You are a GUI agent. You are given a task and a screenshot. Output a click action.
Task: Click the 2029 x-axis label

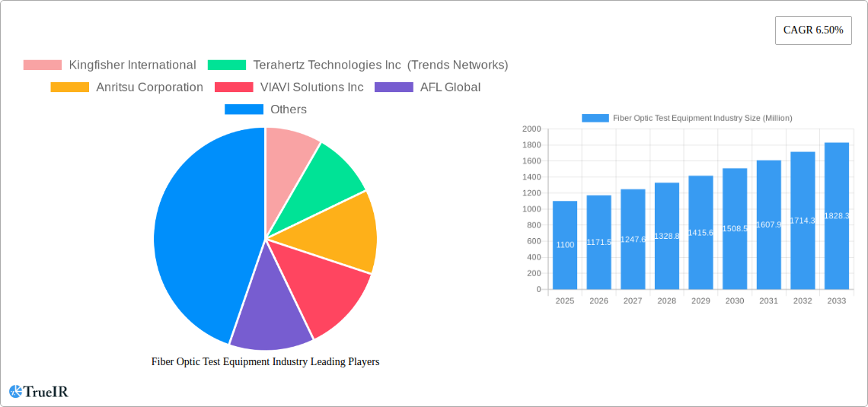tap(700, 300)
